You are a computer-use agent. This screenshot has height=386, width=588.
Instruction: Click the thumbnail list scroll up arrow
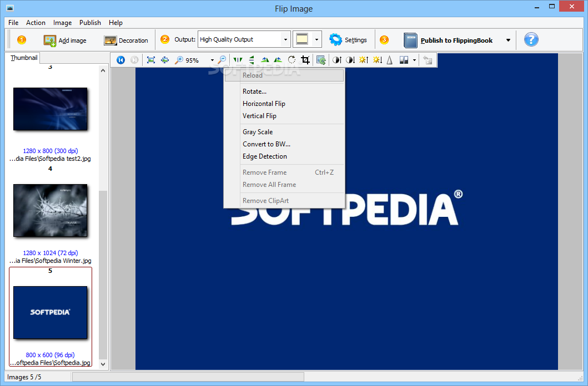click(103, 70)
